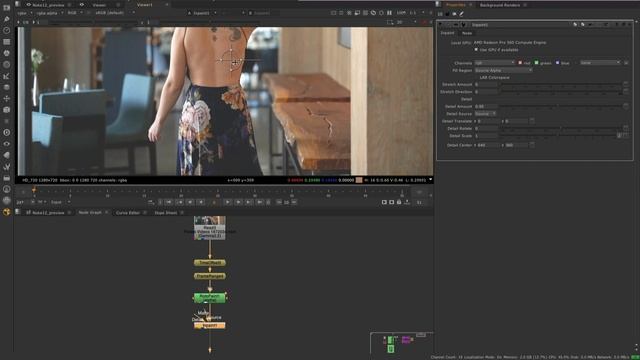
Task: Open the viewer rgba.alpha channel dropdown
Action: click(50, 13)
